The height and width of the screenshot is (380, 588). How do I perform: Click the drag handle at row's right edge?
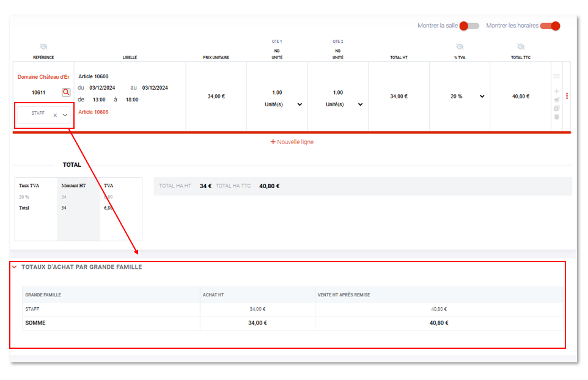point(556,76)
